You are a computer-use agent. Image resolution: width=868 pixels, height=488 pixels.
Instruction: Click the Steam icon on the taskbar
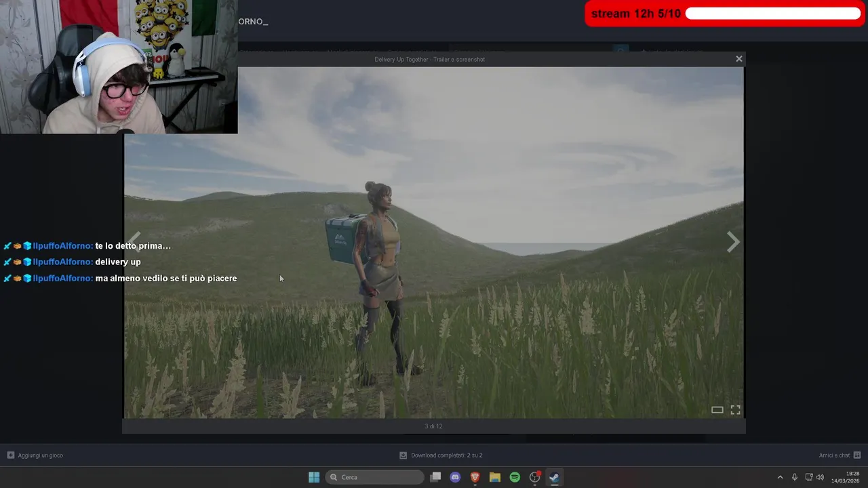[x=554, y=477]
